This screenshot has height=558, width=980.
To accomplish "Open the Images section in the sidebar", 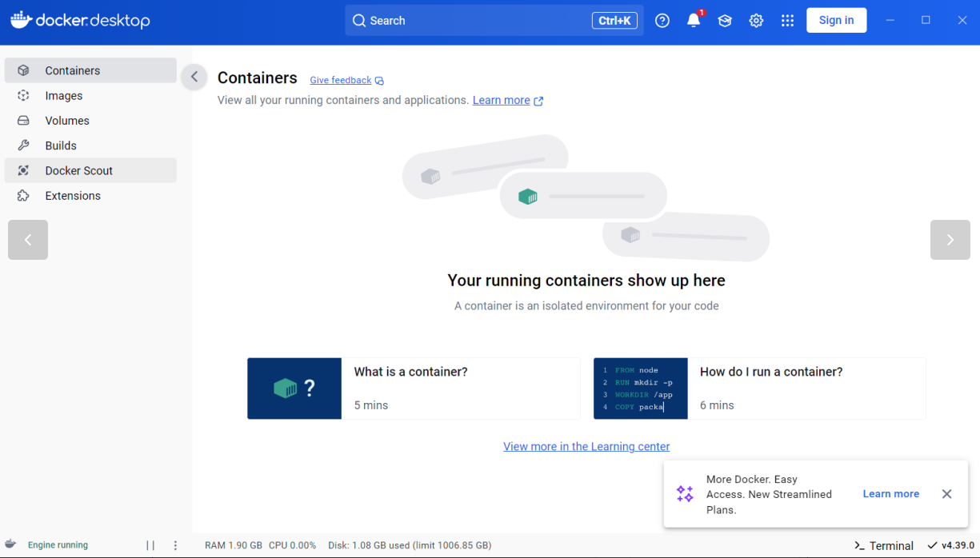I will 64,96.
